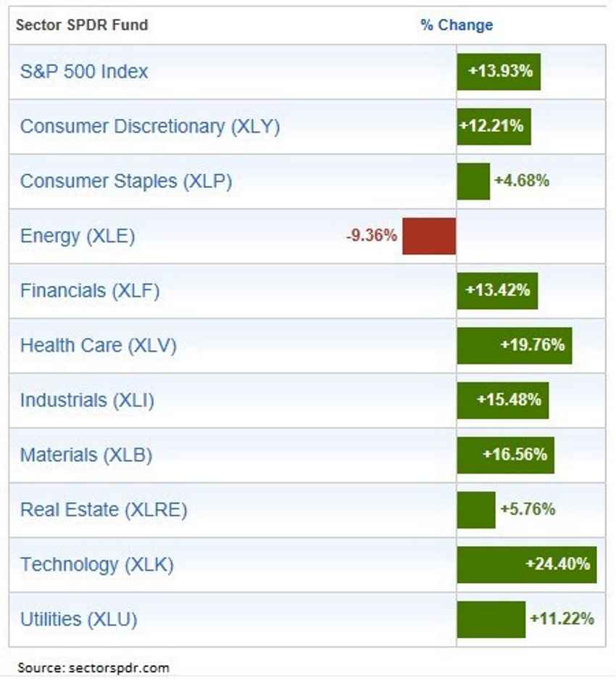
Task: Click the S&P 500 Index link
Action: point(84,72)
